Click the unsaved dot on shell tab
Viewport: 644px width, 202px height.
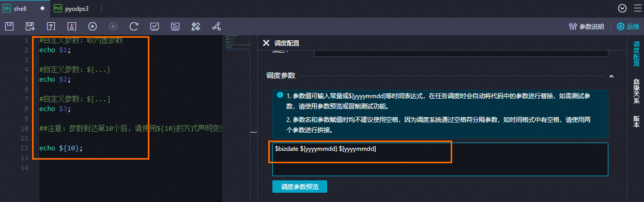pyautogui.click(x=42, y=9)
